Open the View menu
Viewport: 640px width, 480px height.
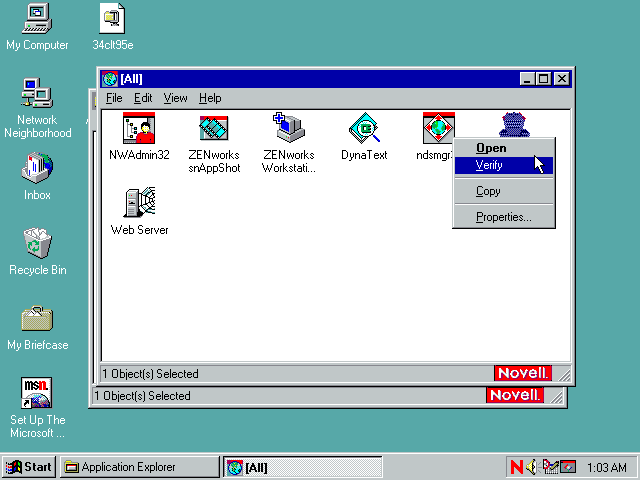pyautogui.click(x=175, y=98)
